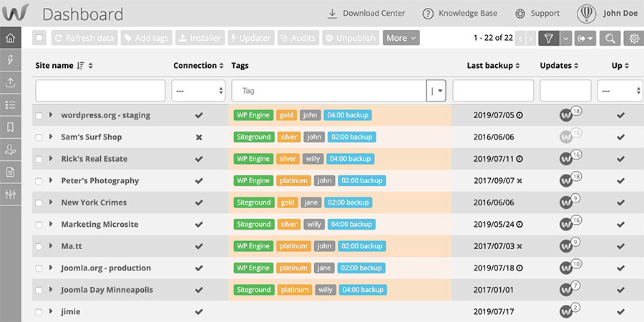Click connection x mark for Sam's Surf Shop

[199, 137]
